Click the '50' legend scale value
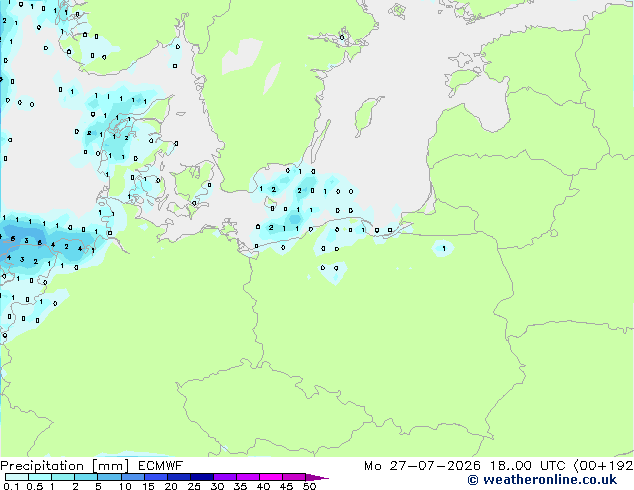The image size is (634, 490). click(x=309, y=486)
